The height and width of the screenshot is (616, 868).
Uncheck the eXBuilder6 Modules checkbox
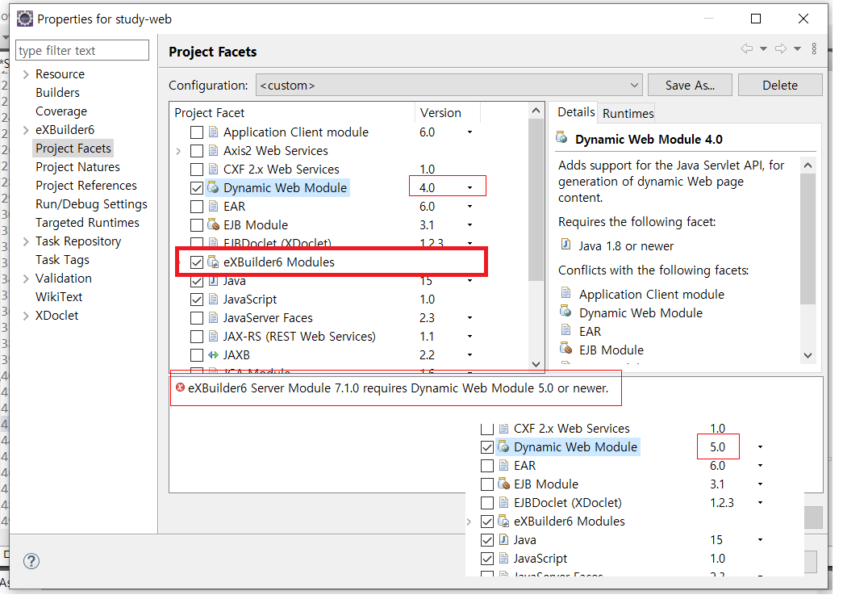tap(197, 262)
